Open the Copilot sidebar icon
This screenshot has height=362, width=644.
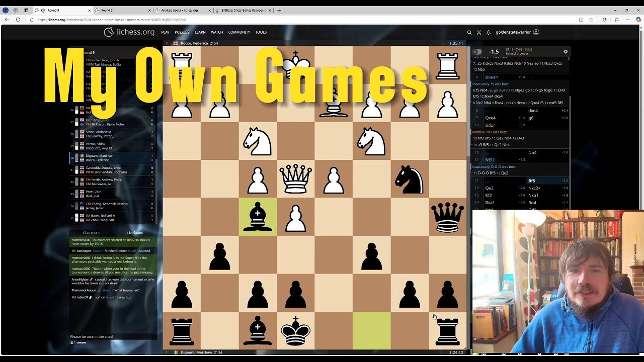[639, 20]
